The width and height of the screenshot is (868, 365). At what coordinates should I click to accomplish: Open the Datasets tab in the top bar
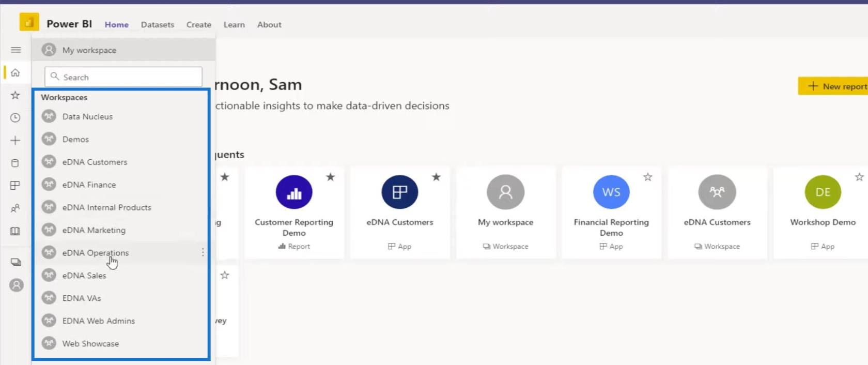tap(158, 24)
